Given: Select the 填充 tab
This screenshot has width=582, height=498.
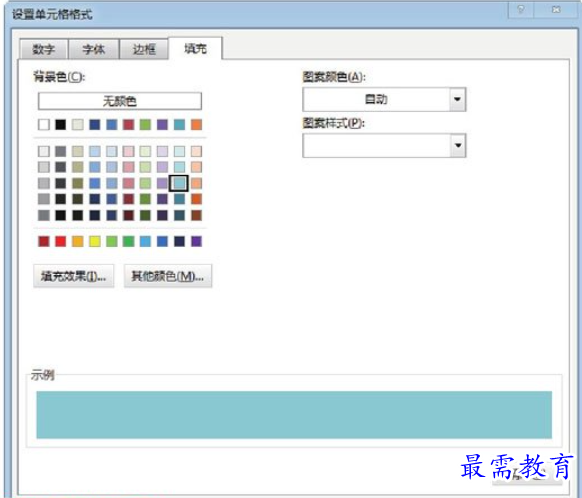Looking at the screenshot, I should (x=195, y=48).
